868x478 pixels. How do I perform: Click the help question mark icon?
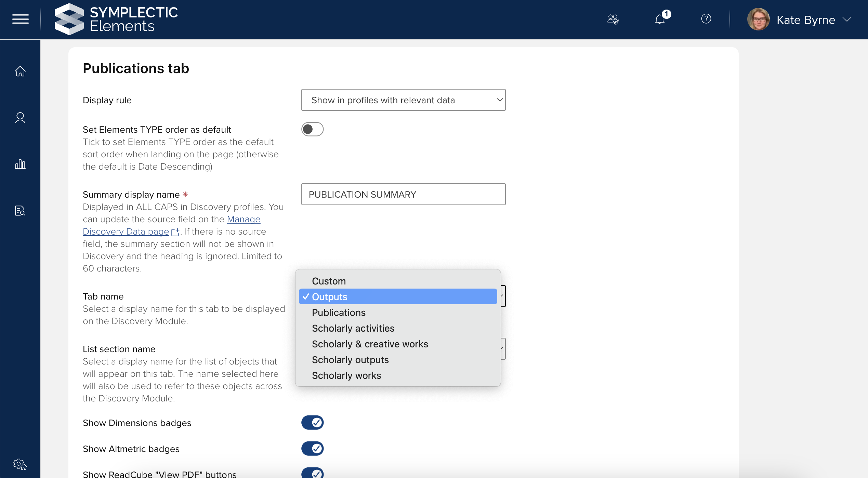(706, 19)
